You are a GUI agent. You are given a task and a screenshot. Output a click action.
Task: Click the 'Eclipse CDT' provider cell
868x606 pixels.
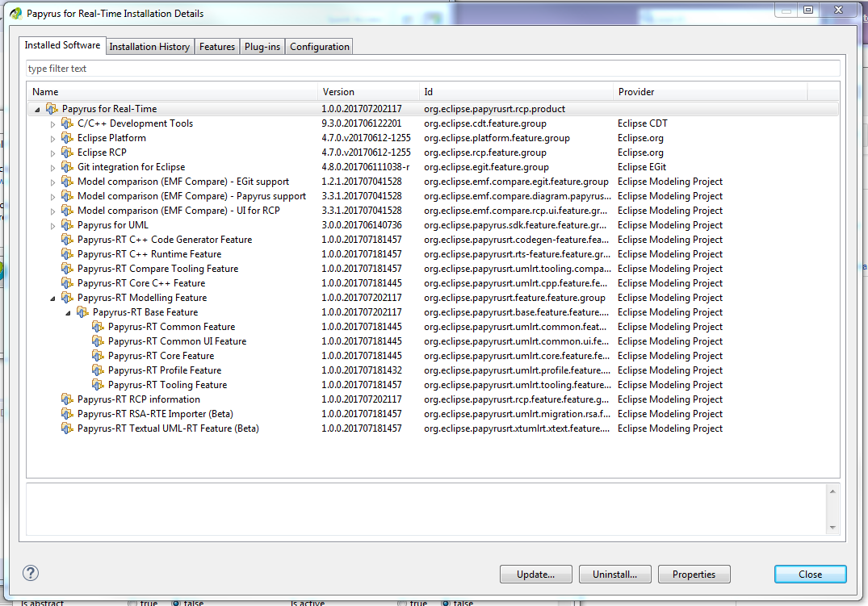point(643,123)
